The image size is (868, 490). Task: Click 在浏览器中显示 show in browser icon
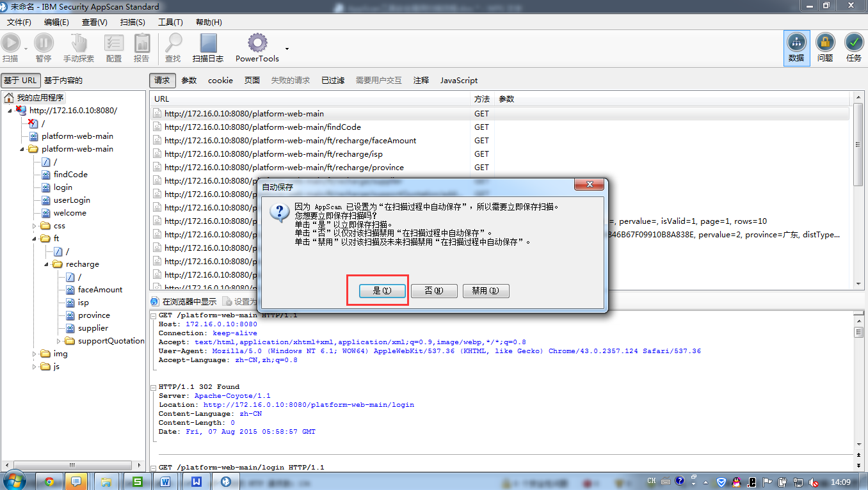[x=155, y=302]
